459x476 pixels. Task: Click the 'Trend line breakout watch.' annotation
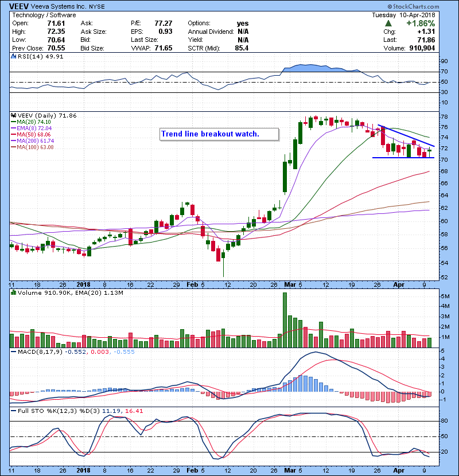pos(210,134)
